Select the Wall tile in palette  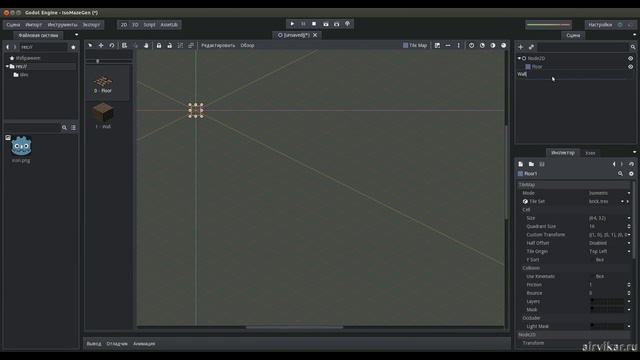pos(103,116)
